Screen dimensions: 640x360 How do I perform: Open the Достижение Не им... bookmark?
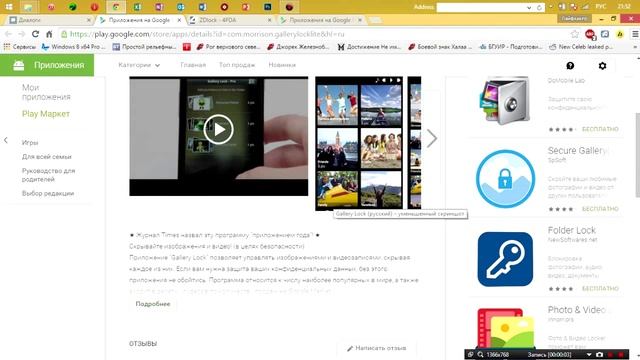pyautogui.click(x=369, y=47)
